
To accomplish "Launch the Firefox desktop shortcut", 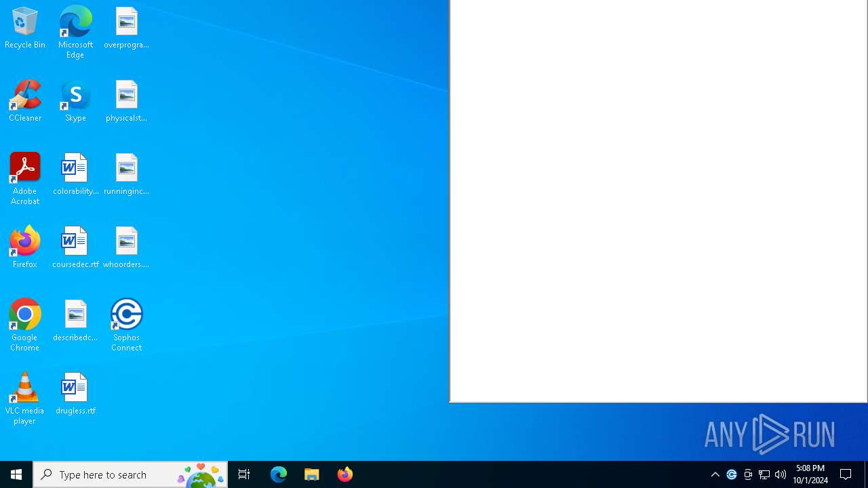I will (25, 248).
